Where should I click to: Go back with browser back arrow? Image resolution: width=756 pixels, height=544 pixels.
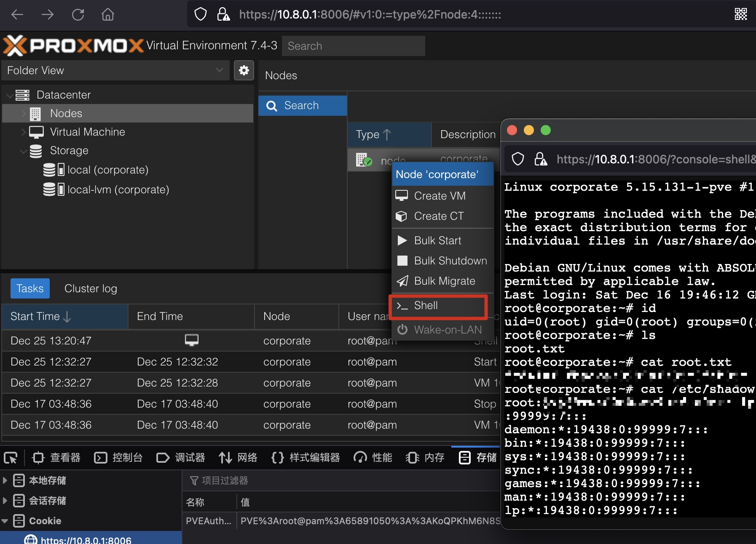[17, 15]
